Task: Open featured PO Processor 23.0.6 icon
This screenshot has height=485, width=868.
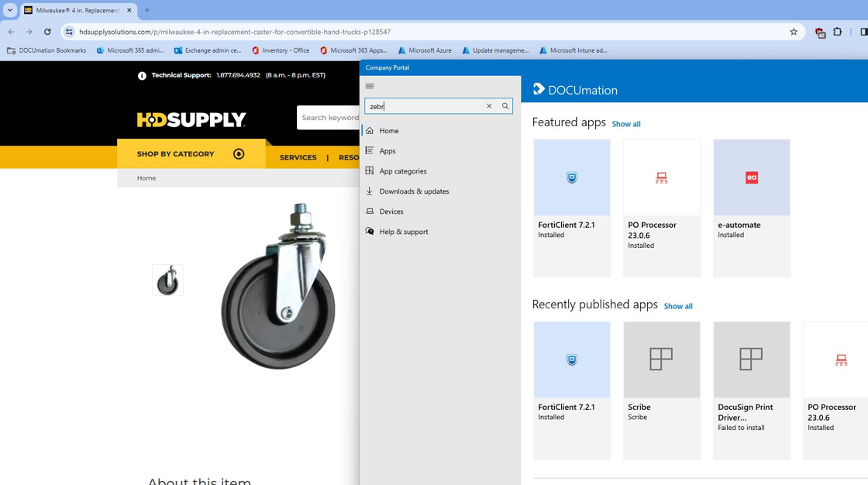Action: [x=662, y=177]
